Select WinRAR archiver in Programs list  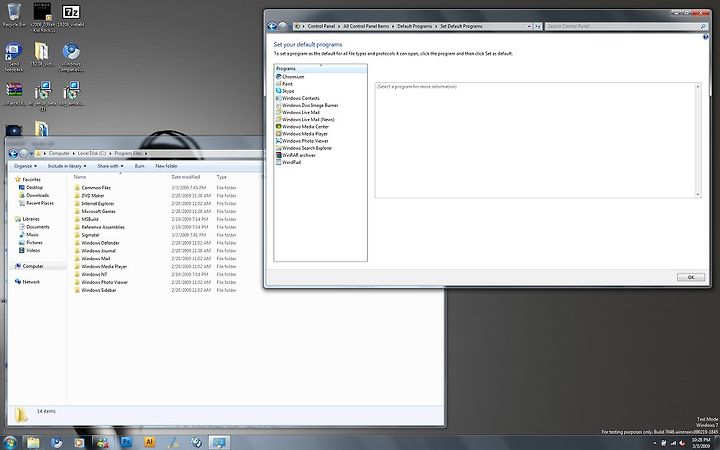tap(298, 155)
